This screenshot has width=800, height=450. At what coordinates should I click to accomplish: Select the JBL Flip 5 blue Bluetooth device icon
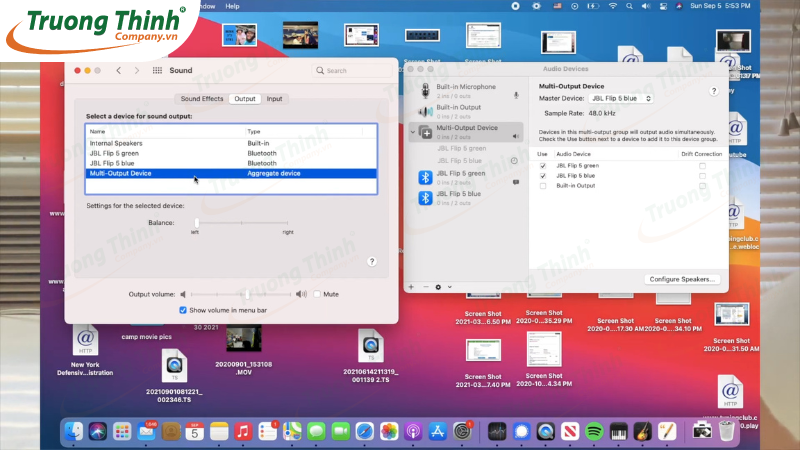pos(426,198)
